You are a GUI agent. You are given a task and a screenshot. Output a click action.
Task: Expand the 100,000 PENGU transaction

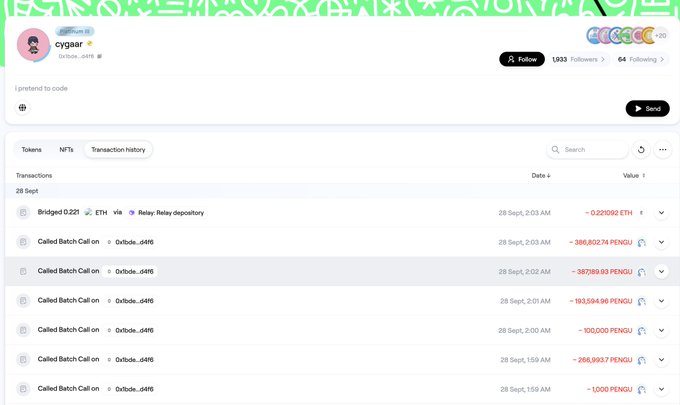tap(661, 330)
